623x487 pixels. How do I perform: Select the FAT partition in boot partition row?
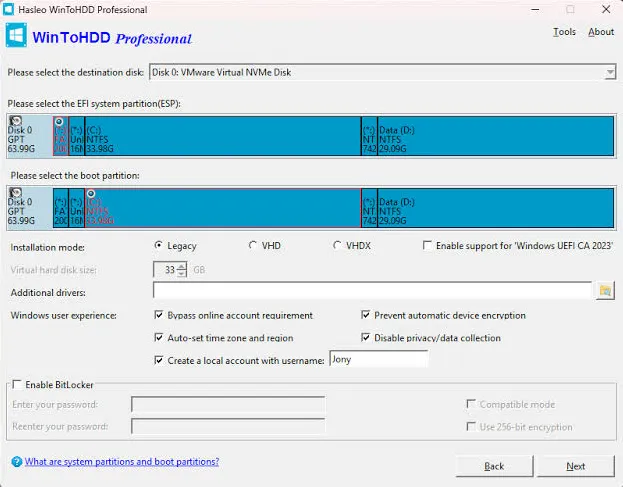[60, 208]
